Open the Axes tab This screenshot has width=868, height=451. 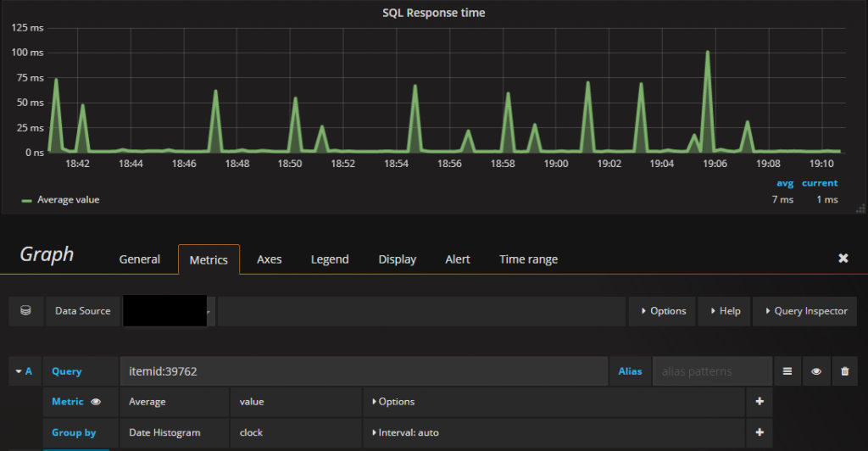point(269,259)
